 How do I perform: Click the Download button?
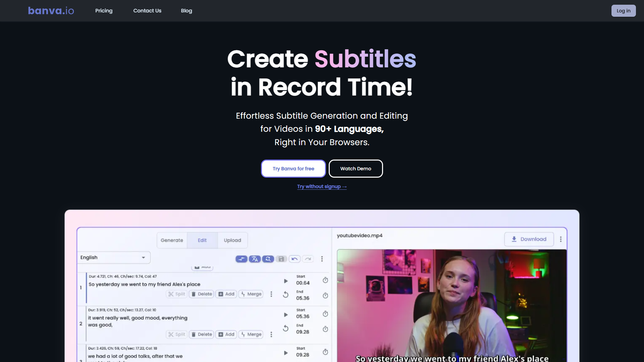click(x=529, y=239)
